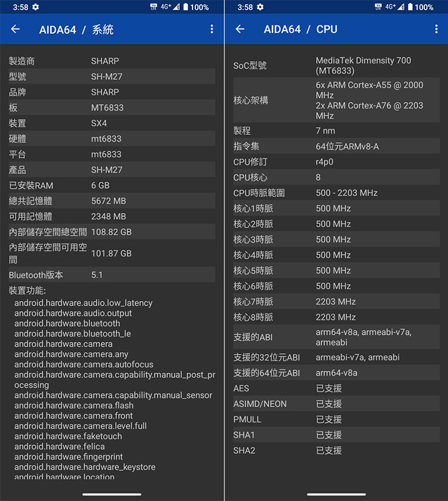Select the 型號 SH-M27 row
The image size is (448, 501).
(x=111, y=76)
